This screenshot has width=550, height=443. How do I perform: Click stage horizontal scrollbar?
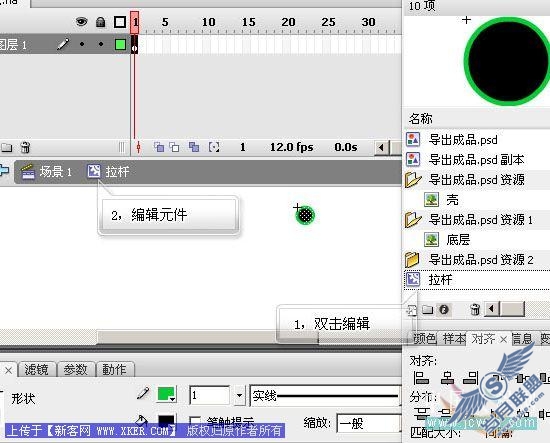[x=208, y=337]
